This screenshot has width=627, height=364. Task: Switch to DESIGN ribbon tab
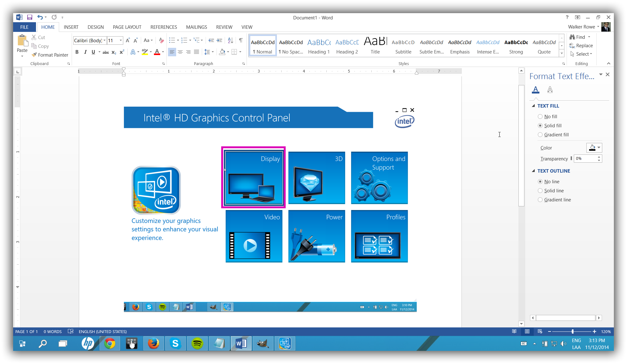96,27
